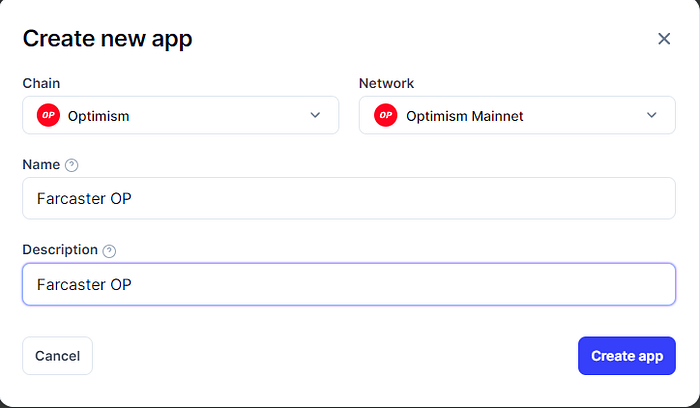Open the Network dropdown showing Optimism Mainnet

tap(517, 115)
